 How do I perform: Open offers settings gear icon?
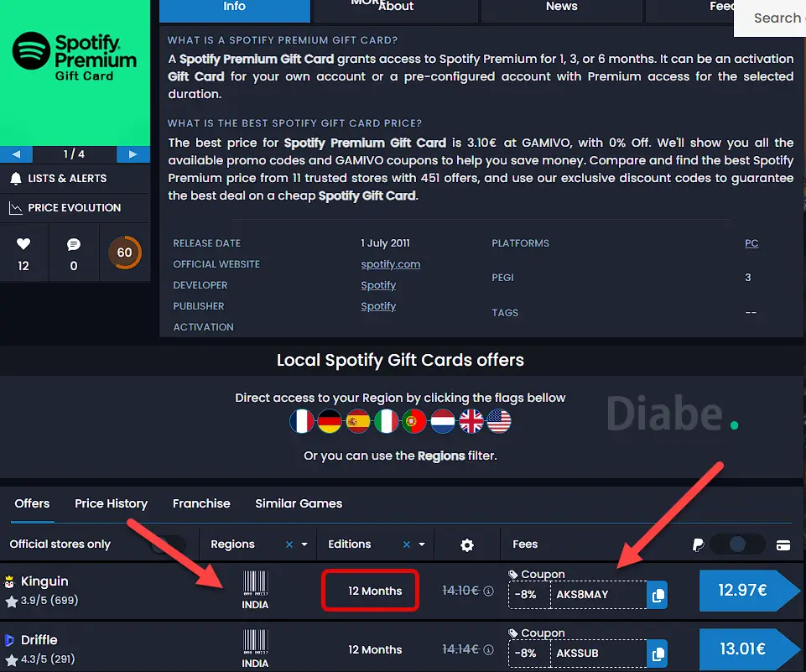tap(467, 545)
